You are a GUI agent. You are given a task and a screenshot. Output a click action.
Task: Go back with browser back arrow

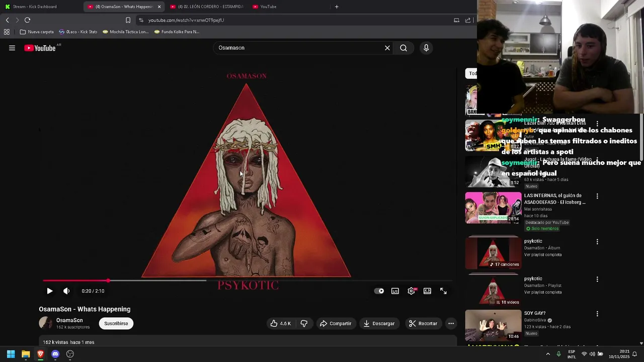7,20
